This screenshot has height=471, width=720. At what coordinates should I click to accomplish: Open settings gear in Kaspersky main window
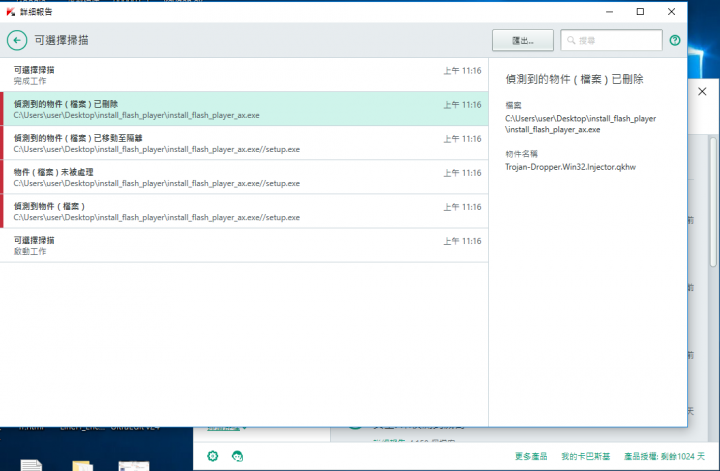(x=213, y=456)
